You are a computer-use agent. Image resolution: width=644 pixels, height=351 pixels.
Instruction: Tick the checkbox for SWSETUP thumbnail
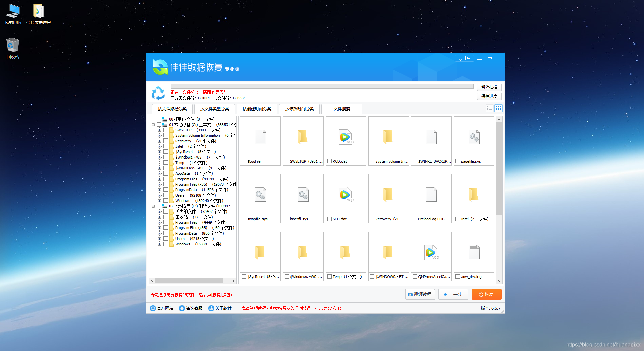tap(286, 161)
